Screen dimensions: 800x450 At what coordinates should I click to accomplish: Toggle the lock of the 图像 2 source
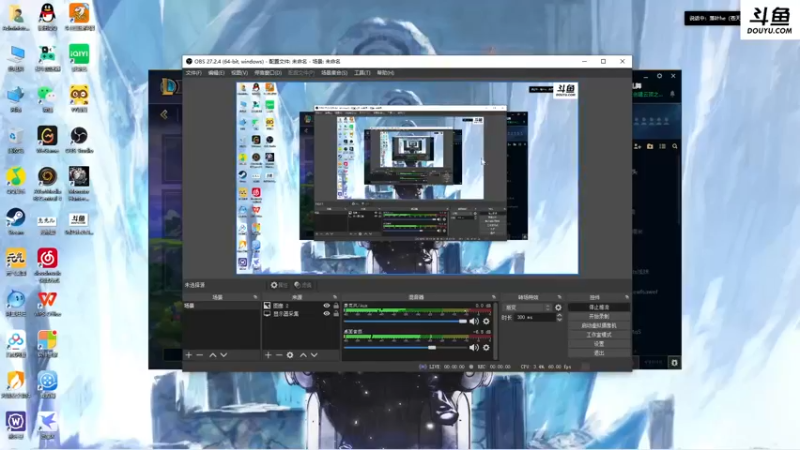(x=336, y=306)
